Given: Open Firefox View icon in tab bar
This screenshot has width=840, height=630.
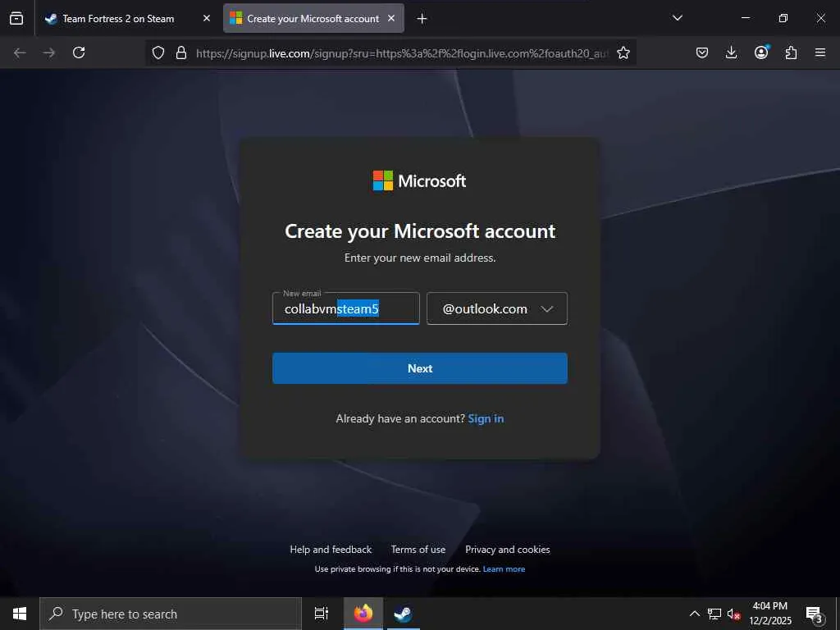Looking at the screenshot, I should [16, 18].
